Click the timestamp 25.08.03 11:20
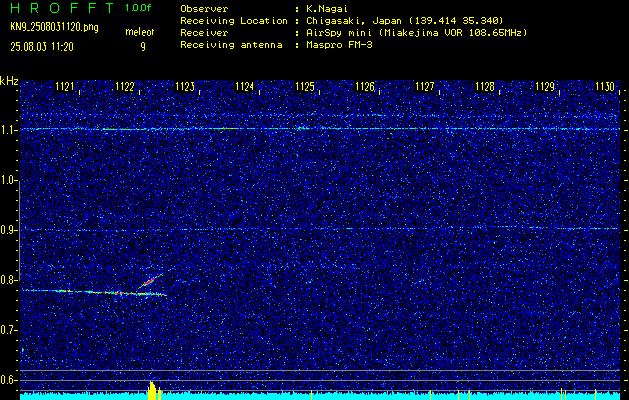The image size is (629, 400). 42,47
